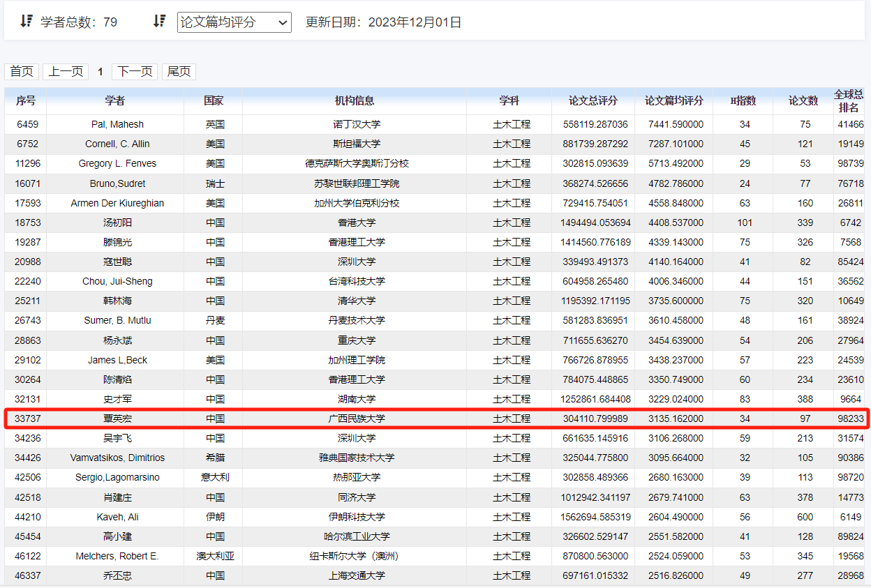The height and width of the screenshot is (588, 871).
Task: Go to 首页 (first page)
Action: pos(22,72)
